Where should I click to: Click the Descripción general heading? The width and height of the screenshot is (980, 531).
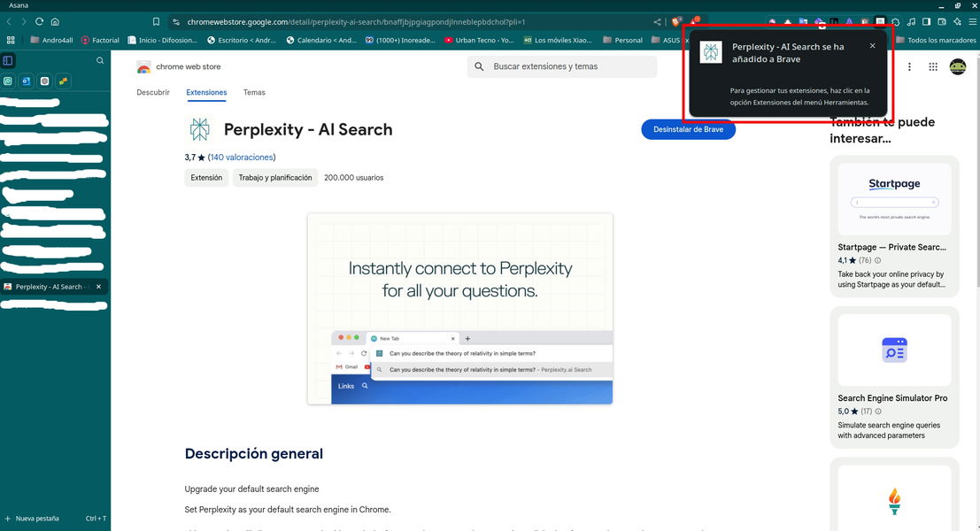[254, 453]
